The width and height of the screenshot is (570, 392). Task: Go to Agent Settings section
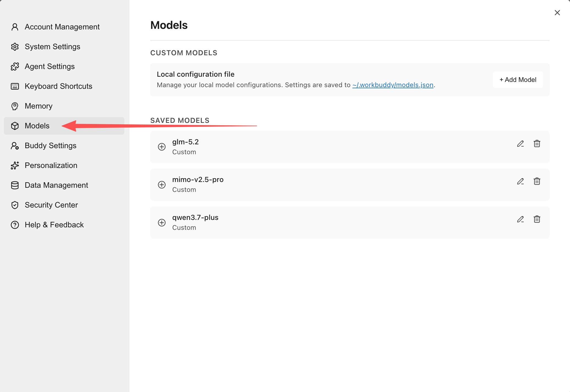(64, 67)
